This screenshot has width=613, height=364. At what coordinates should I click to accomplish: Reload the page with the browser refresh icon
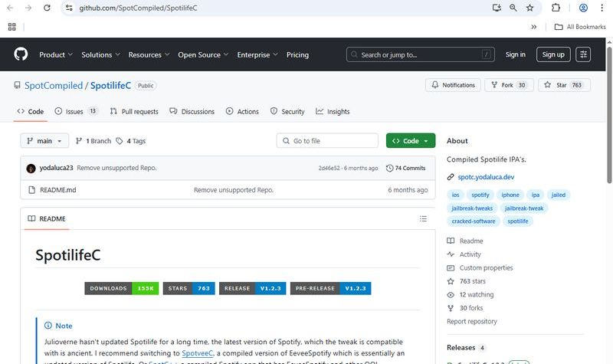pyautogui.click(x=47, y=8)
